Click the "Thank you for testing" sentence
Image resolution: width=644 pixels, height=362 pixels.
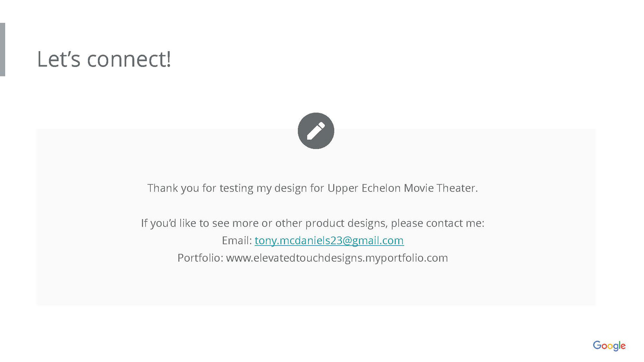pos(313,188)
